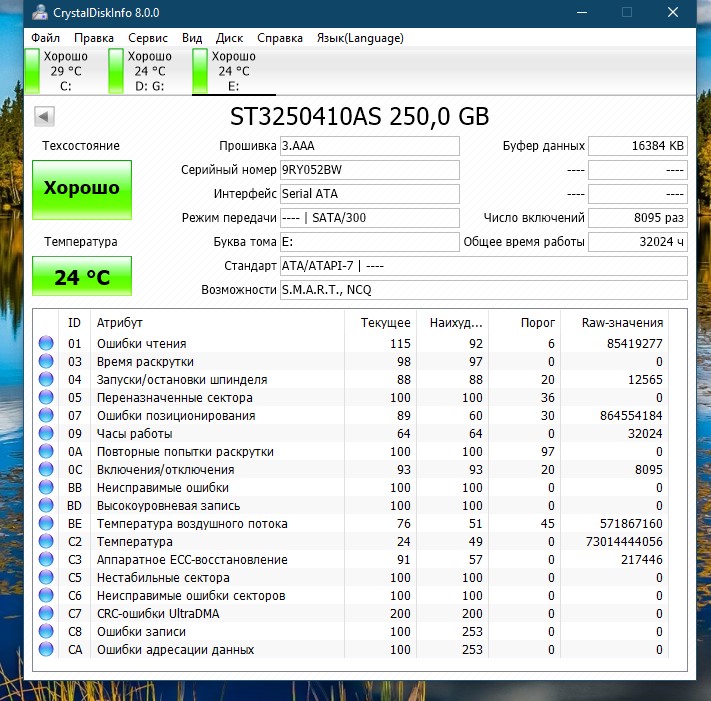Click status circle for Неисправимые ошибки секторов

coord(46,595)
